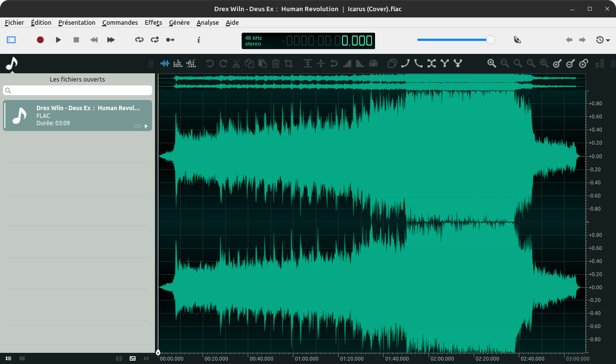This screenshot has height=364, width=616.
Task: Switch to the spectrogram view
Action: pyautogui.click(x=178, y=64)
